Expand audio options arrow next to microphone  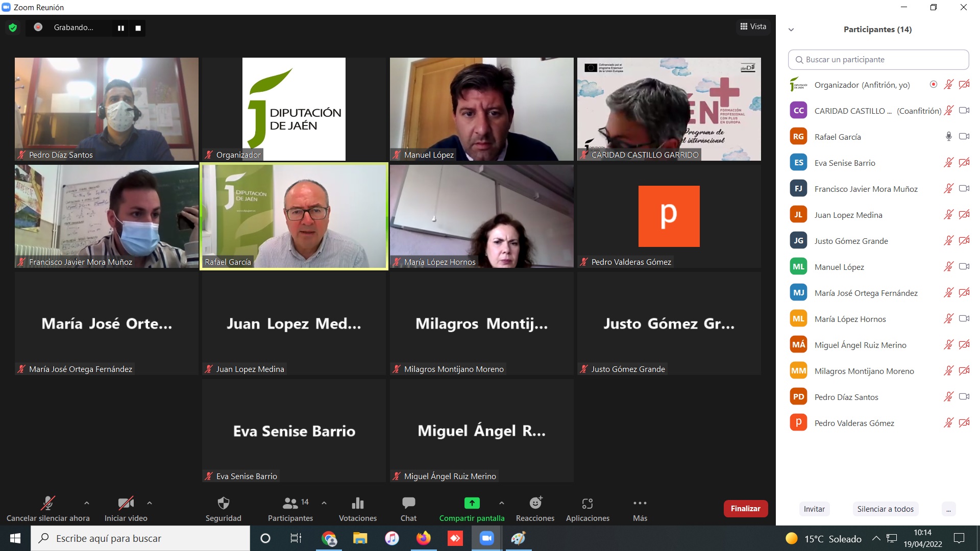coord(87,503)
